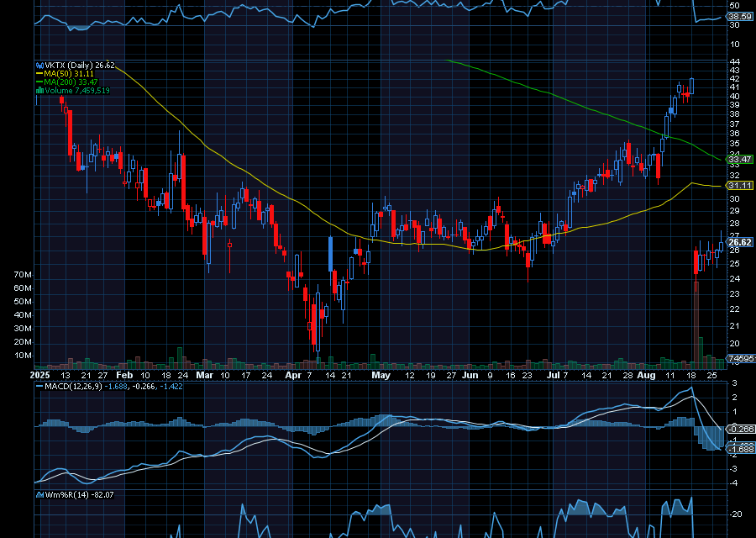Click the -1.688 MACD value tag
This screenshot has width=756, height=538.
click(741, 449)
